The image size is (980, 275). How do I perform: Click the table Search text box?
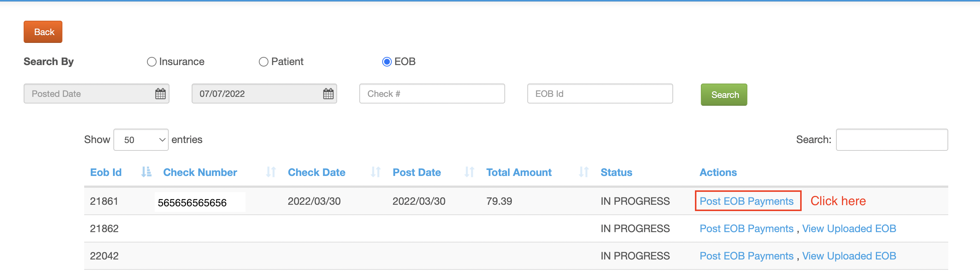(892, 140)
